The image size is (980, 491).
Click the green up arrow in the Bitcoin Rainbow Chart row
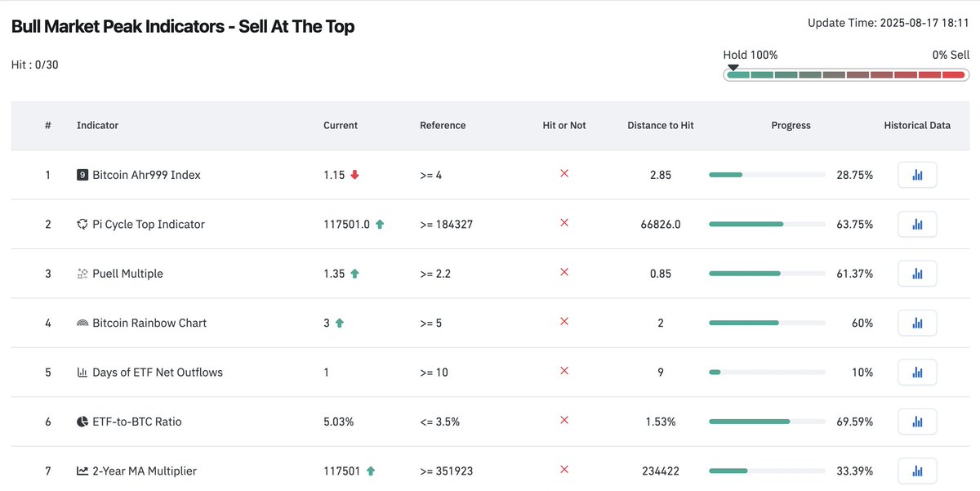(340, 323)
